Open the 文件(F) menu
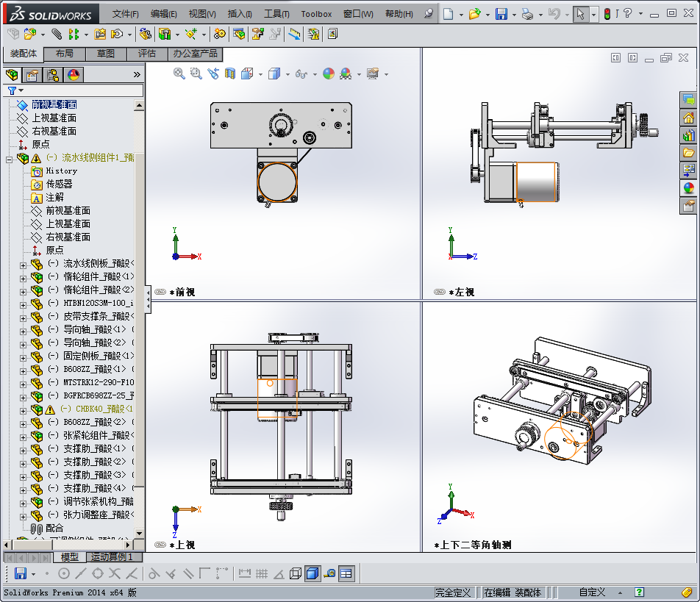Image resolution: width=700 pixels, height=602 pixels. pos(126,14)
